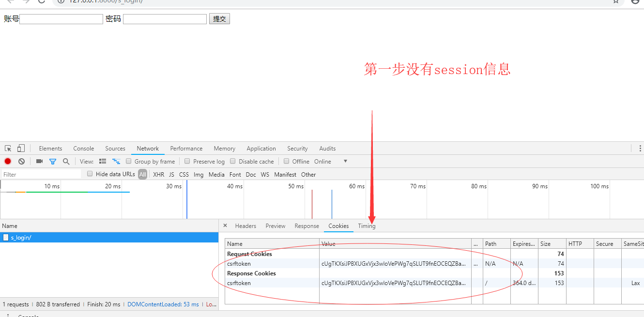Sort cookies by the Value column header
The width and height of the screenshot is (644, 317).
coord(395,244)
